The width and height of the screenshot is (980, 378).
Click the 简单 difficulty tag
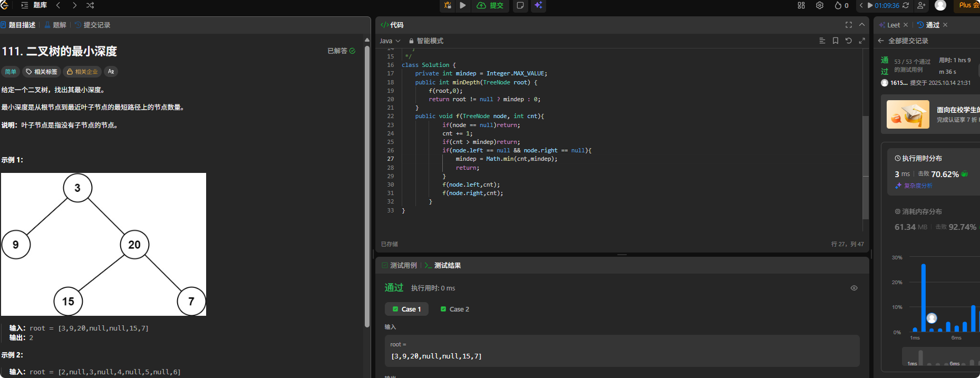11,72
